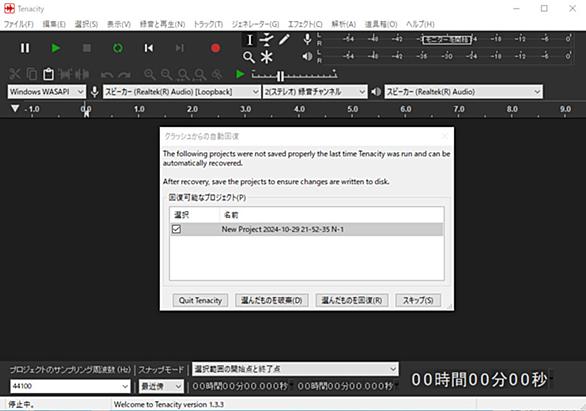Click the Paste clipboard icon
The height and width of the screenshot is (411, 586).
[48, 74]
